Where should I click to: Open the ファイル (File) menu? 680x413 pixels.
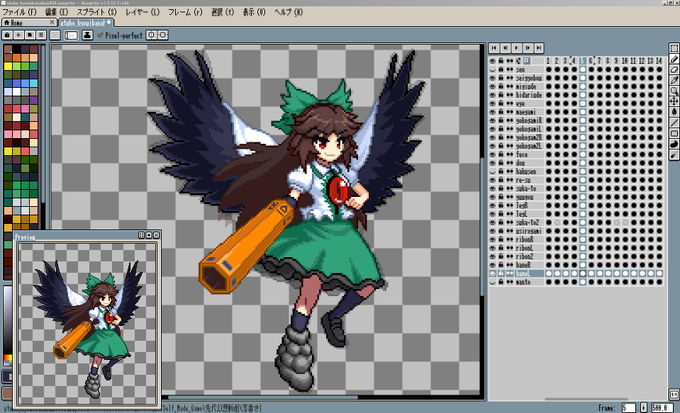point(20,12)
